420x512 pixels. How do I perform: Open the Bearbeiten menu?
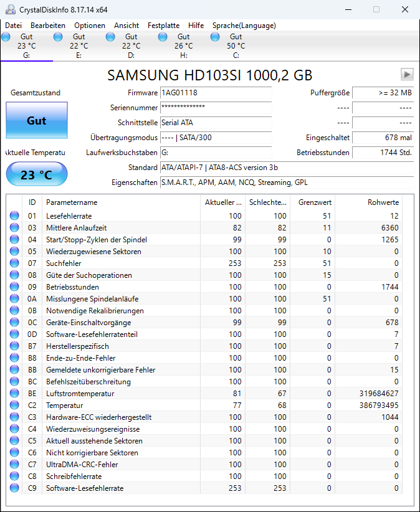48,26
